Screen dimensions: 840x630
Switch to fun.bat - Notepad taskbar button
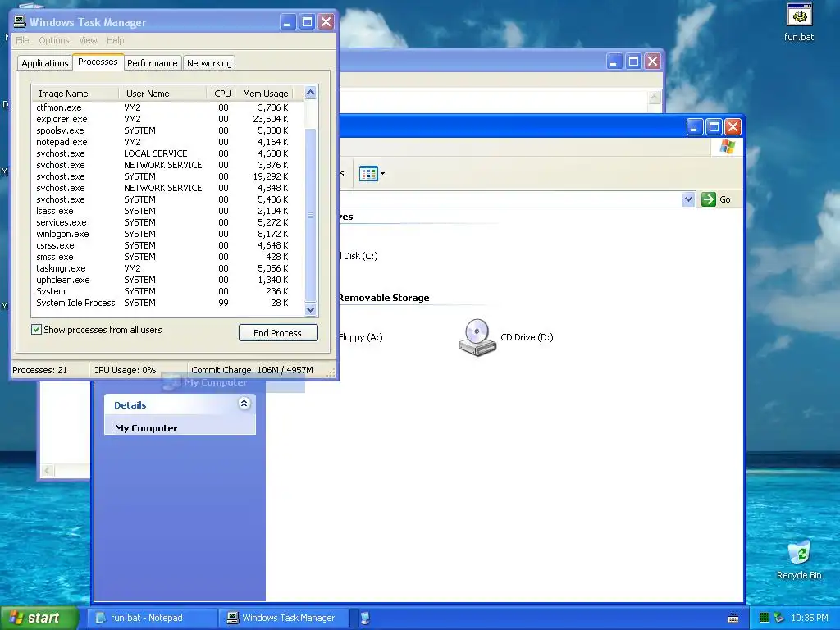point(152,618)
